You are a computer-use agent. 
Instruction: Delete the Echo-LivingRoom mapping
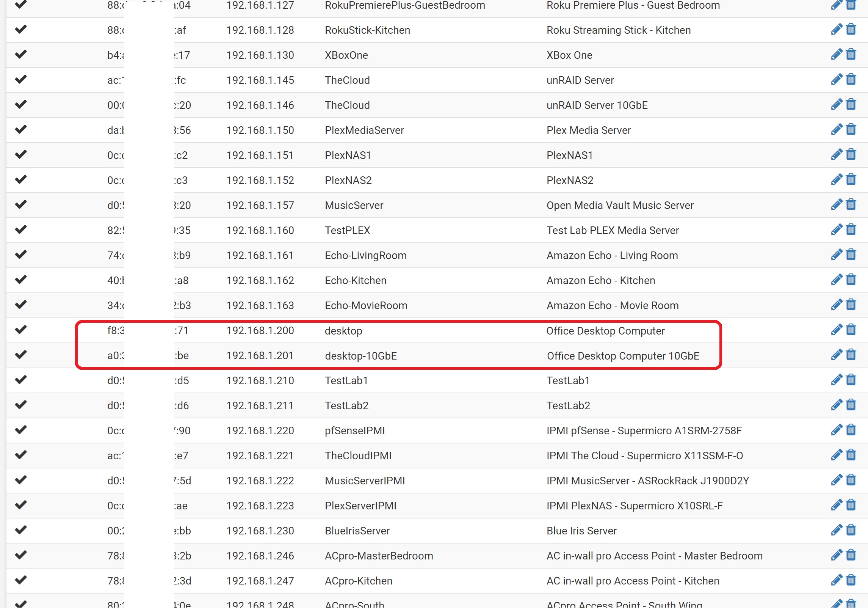(x=851, y=255)
